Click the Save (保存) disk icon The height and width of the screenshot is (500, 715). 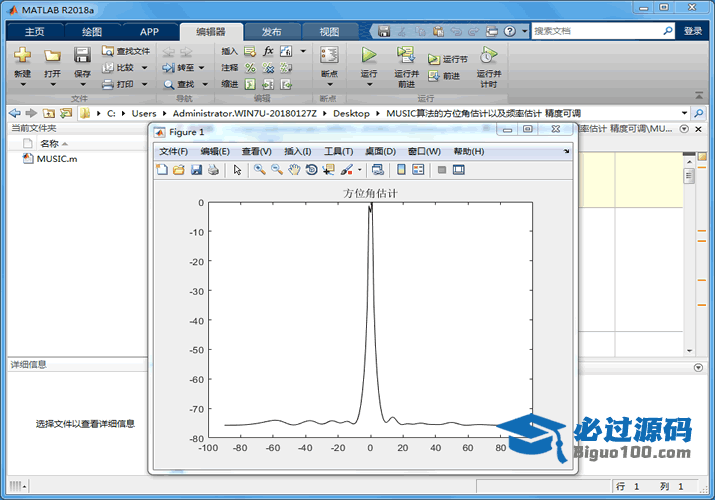82,55
